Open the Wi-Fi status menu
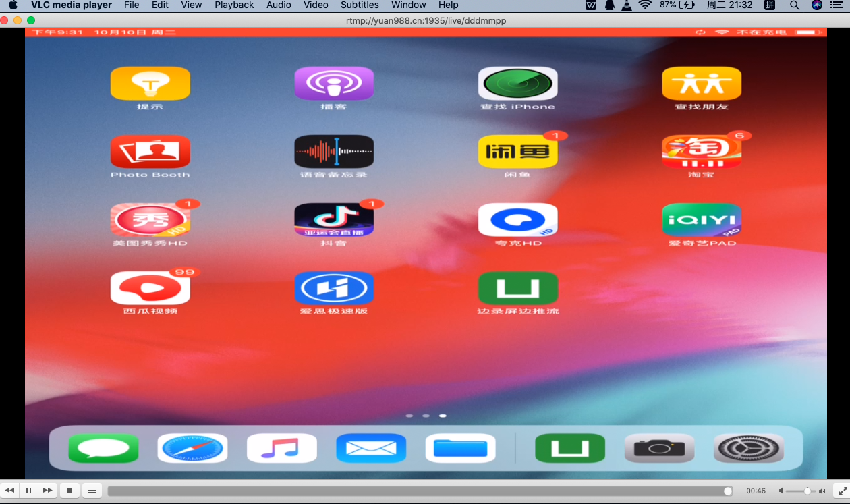 click(646, 5)
